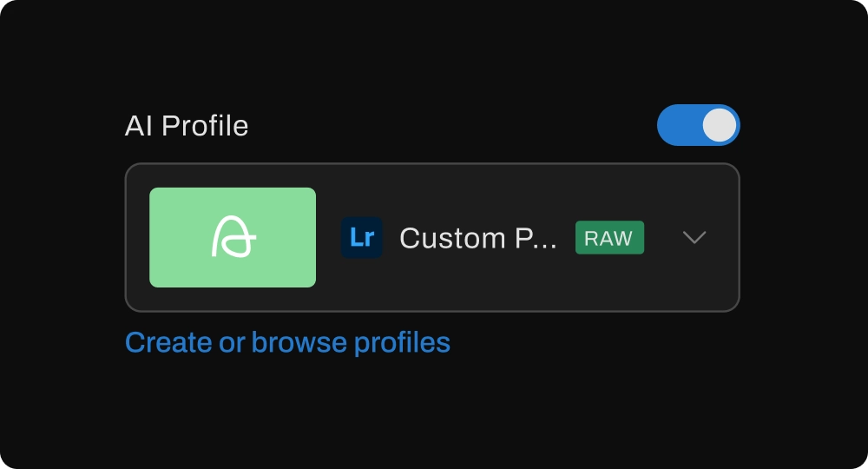
Task: Click 'Create or browse profiles' text
Action: (287, 342)
